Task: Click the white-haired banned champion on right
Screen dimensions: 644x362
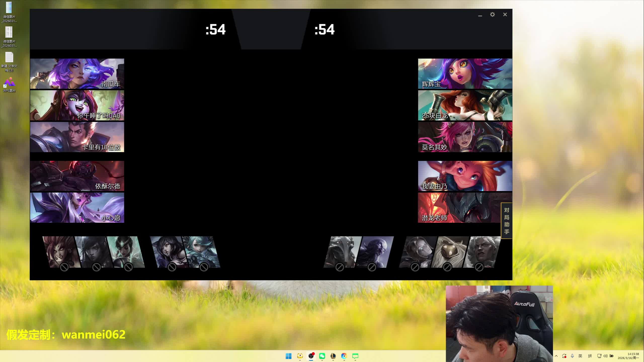Action: (482, 252)
